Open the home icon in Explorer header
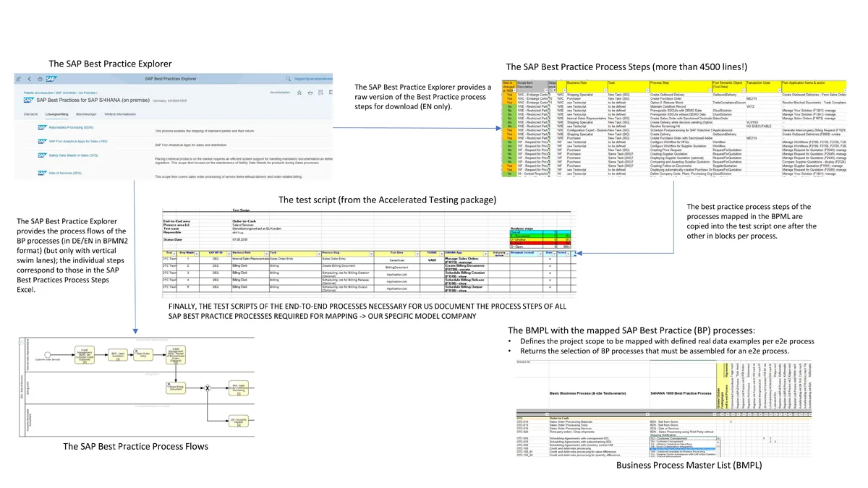The image size is (868, 488). (x=40, y=79)
